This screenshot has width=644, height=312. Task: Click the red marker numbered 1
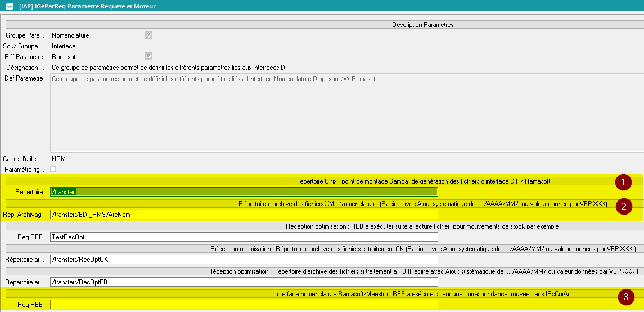click(x=623, y=182)
